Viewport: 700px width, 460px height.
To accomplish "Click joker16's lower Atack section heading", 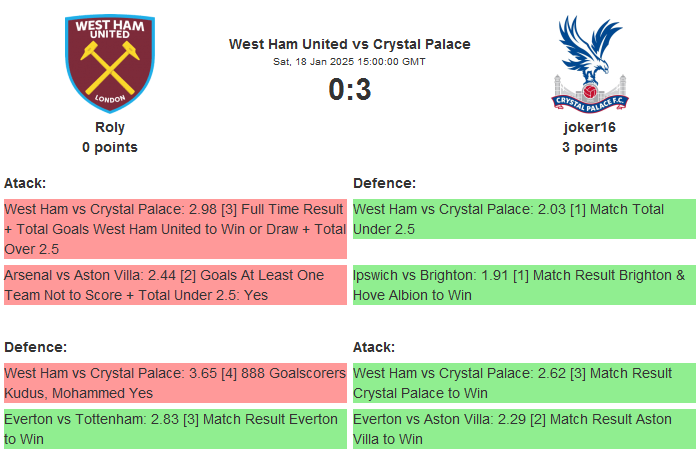I will (374, 347).
